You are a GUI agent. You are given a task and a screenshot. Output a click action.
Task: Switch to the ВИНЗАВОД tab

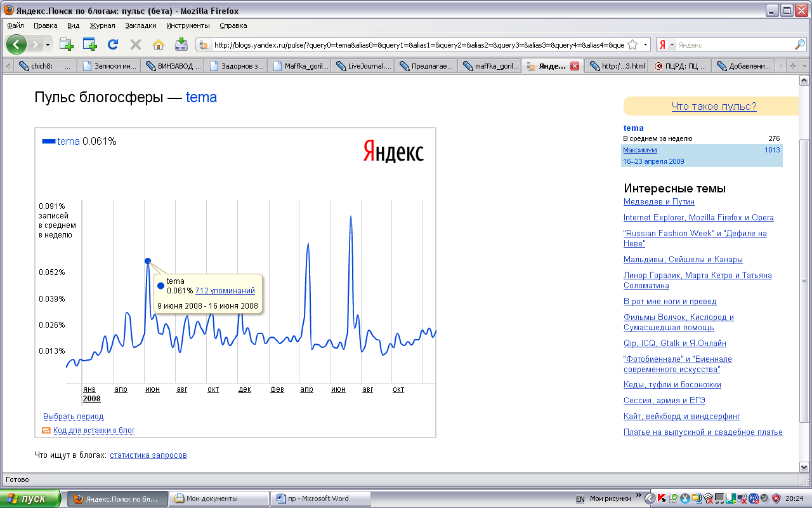(x=172, y=65)
